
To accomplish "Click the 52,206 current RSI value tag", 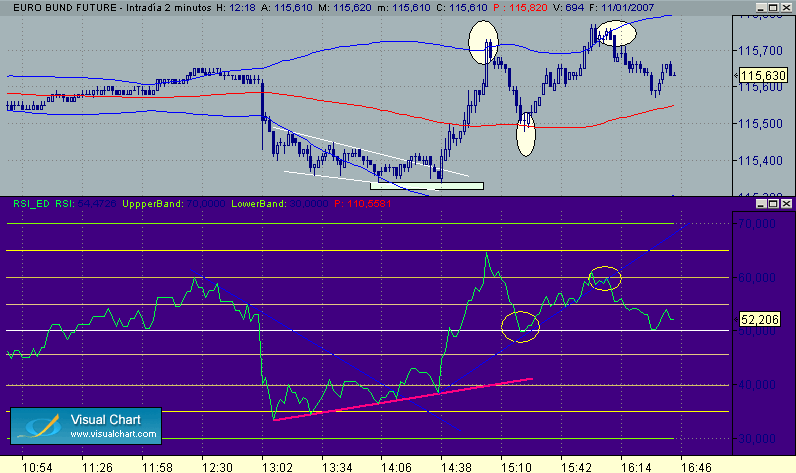I will tap(759, 319).
